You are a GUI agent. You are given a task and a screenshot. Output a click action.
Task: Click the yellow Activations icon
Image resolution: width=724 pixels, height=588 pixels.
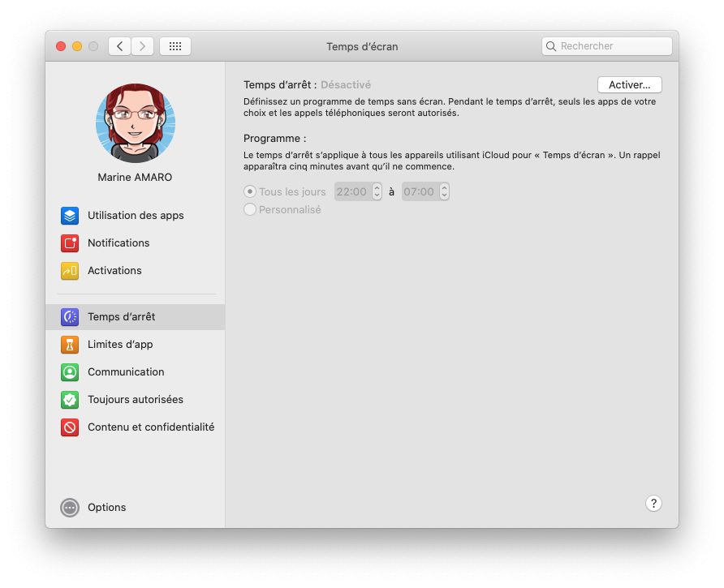coord(70,271)
